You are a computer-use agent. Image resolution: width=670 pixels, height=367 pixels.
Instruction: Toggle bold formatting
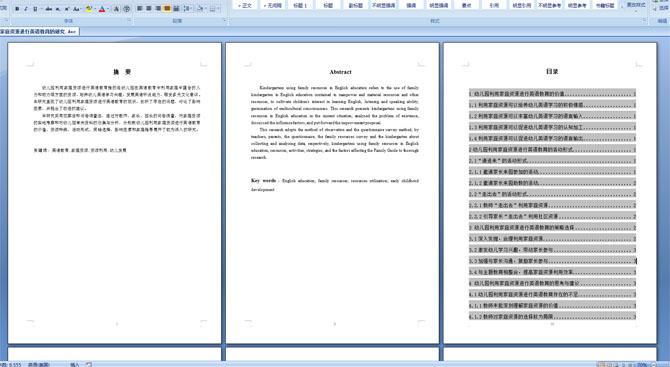[17, 9]
